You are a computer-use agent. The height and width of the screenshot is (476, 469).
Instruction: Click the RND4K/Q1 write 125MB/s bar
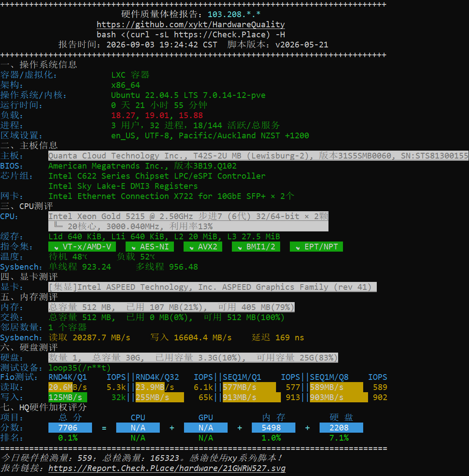coord(68,397)
